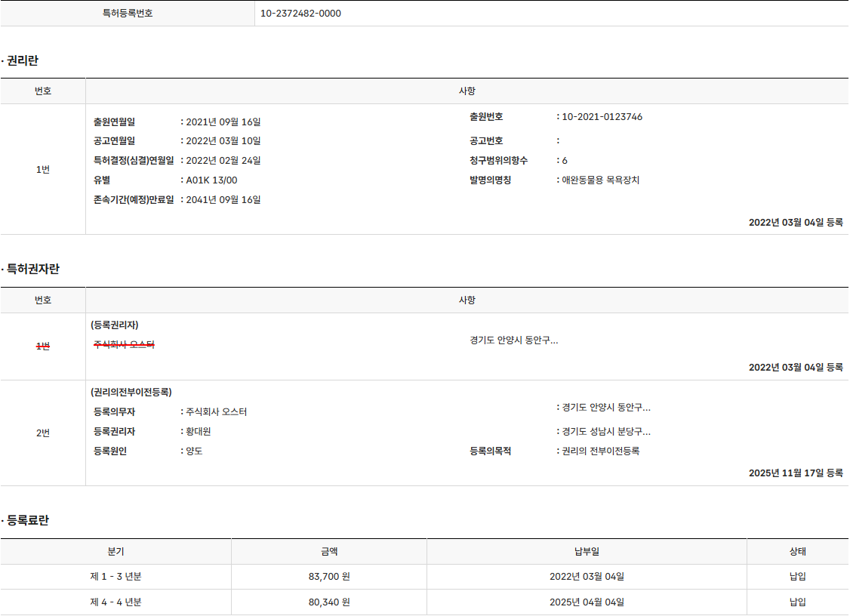The height and width of the screenshot is (616, 850).
Task: Click struck-through owner 주식회사 오스터
Action: [x=125, y=344]
